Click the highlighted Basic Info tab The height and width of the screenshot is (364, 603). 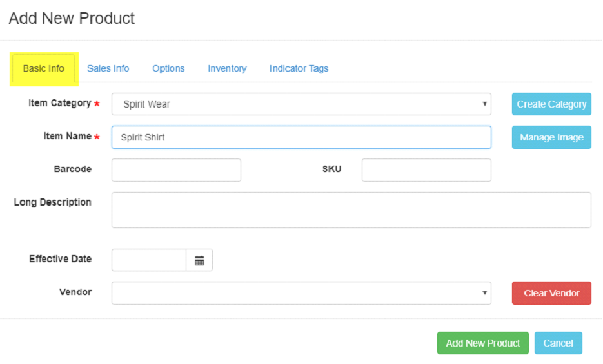pyautogui.click(x=44, y=68)
